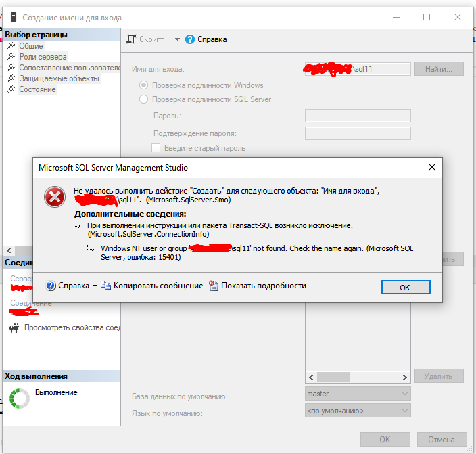Click the Выбор страницы panel header
Screen dimensions: 476x454
click(x=62, y=35)
